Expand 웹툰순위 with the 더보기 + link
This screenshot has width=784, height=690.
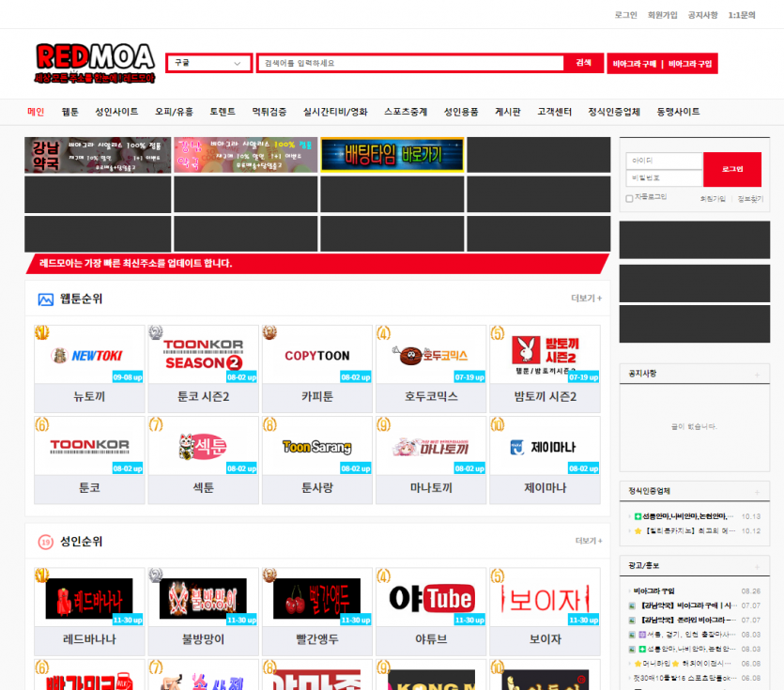tap(586, 299)
